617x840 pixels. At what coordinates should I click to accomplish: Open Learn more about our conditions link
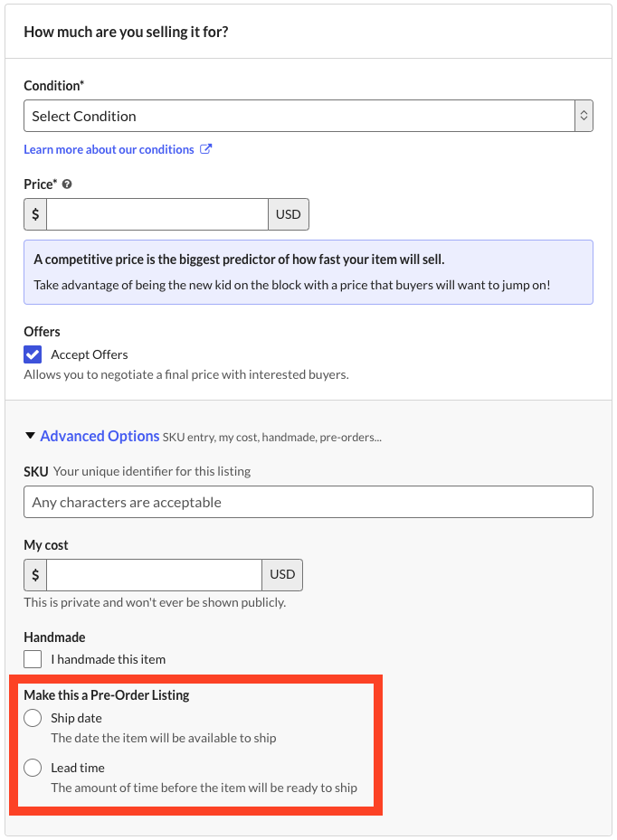[109, 149]
